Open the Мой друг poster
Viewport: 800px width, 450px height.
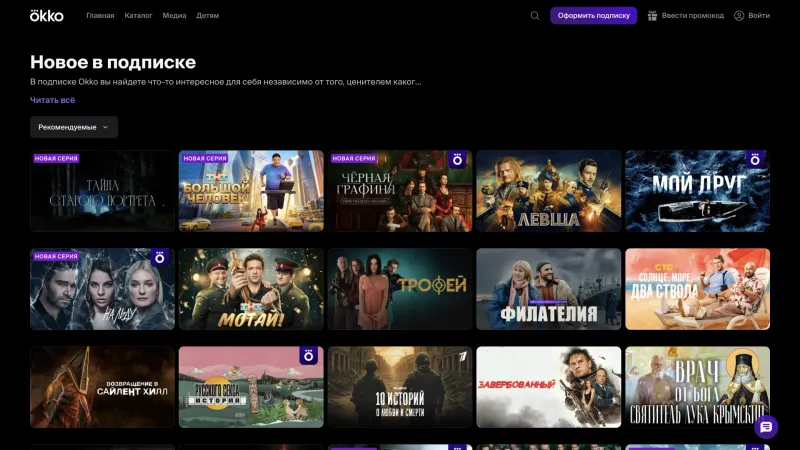(697, 191)
